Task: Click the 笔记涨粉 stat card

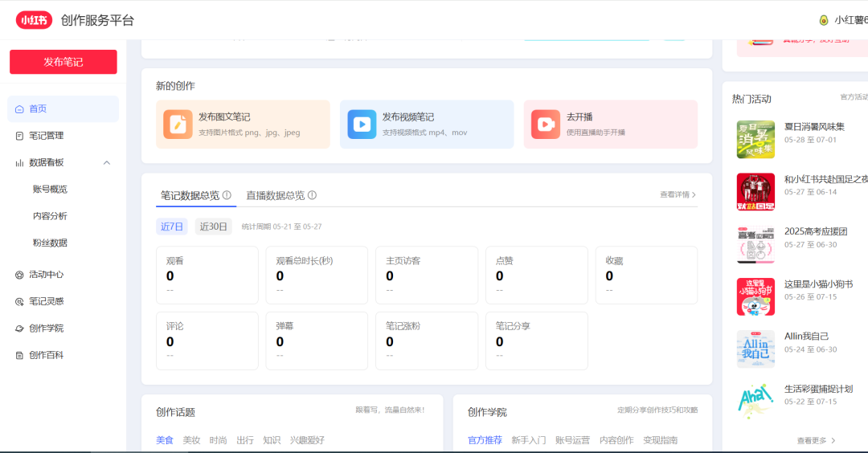Action: (427, 341)
